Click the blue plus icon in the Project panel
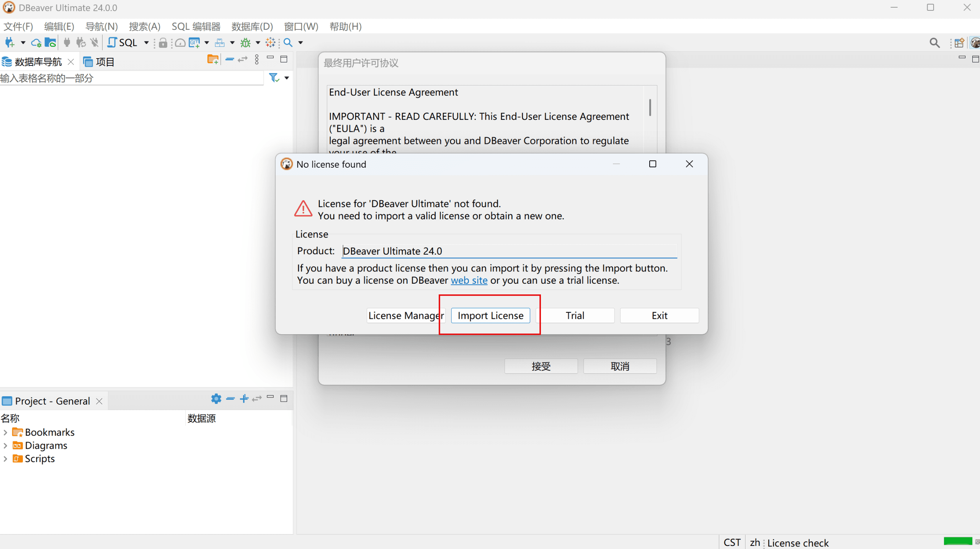The width and height of the screenshot is (980, 549). pos(244,399)
